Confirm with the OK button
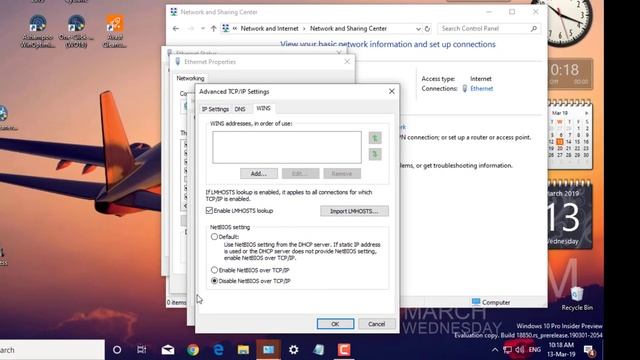This screenshot has height=360, width=640. (x=335, y=324)
